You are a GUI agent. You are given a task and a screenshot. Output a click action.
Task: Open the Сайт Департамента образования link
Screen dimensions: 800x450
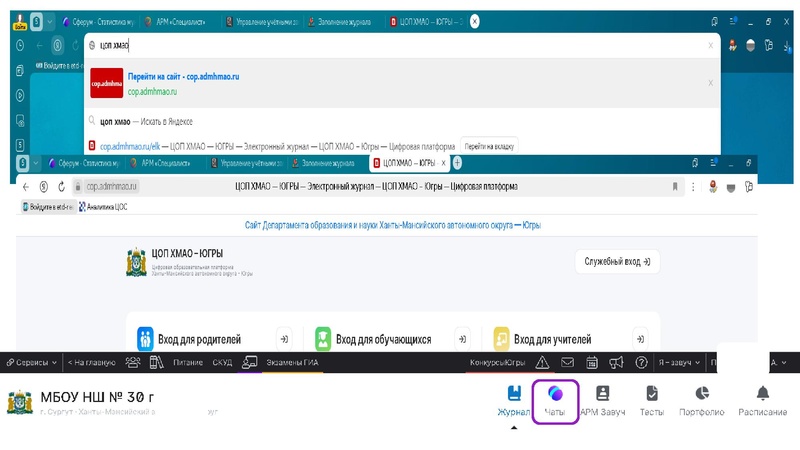[392, 225]
